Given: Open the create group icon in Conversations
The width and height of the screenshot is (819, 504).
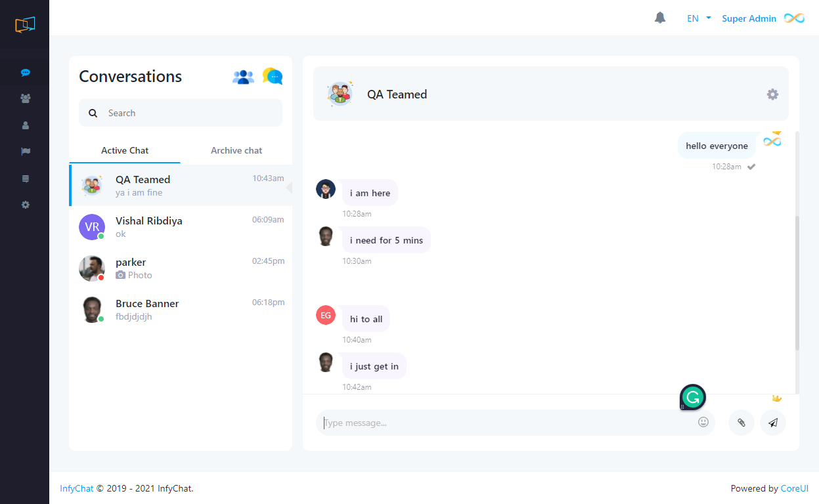Looking at the screenshot, I should [243, 77].
